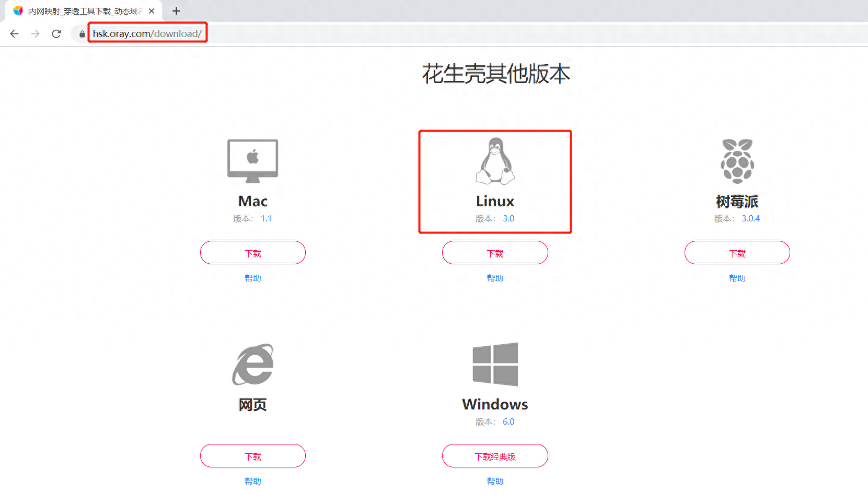Download the Linux version
Viewport: 868px width, 504px height.
pyautogui.click(x=495, y=253)
